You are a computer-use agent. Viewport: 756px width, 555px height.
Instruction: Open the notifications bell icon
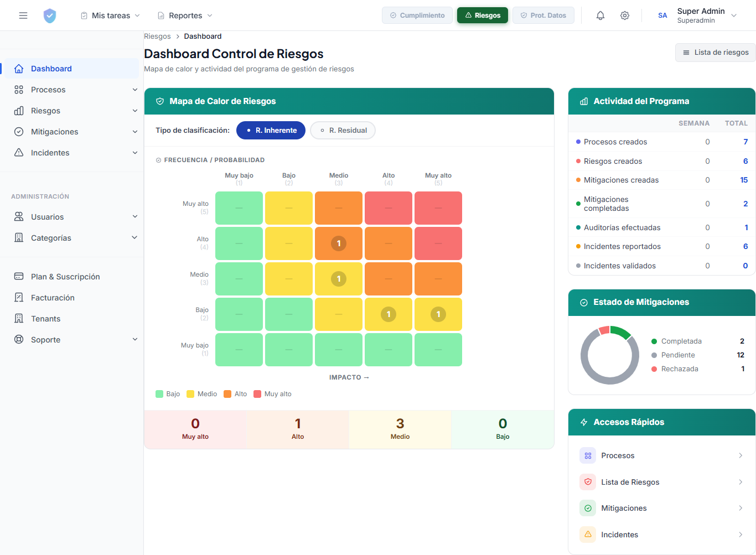pyautogui.click(x=600, y=15)
